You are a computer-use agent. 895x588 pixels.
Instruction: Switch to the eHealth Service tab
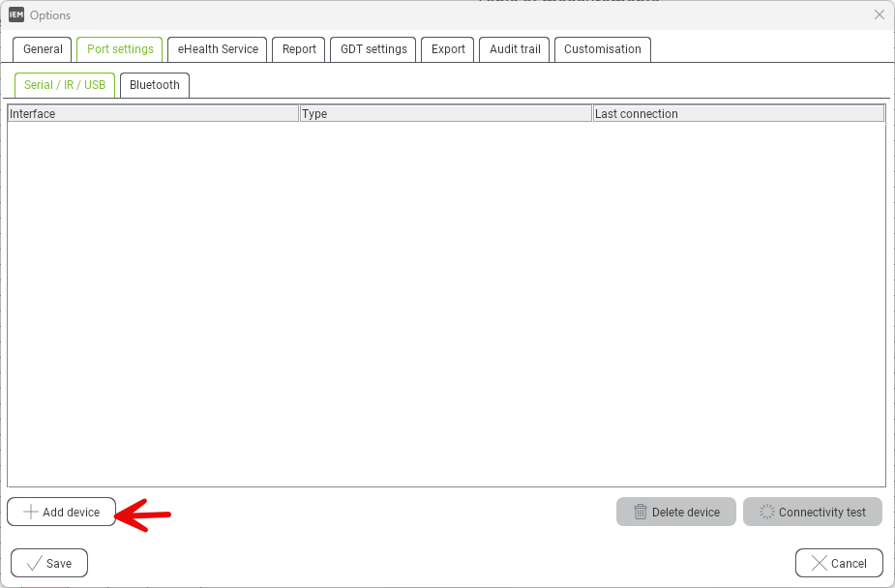pyautogui.click(x=218, y=49)
